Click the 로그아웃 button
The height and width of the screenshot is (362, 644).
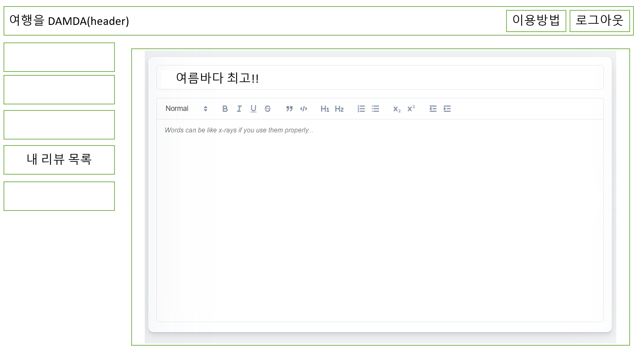[x=599, y=21]
